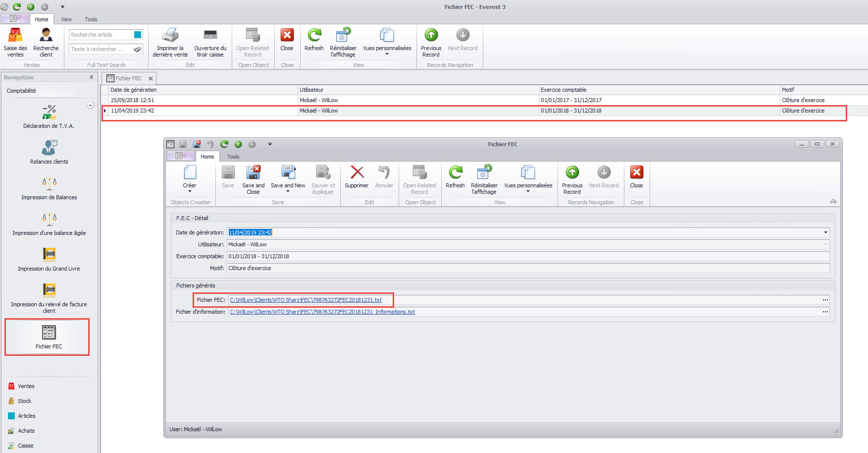Click binoculars search icon in Texte à rechercher field

138,49
